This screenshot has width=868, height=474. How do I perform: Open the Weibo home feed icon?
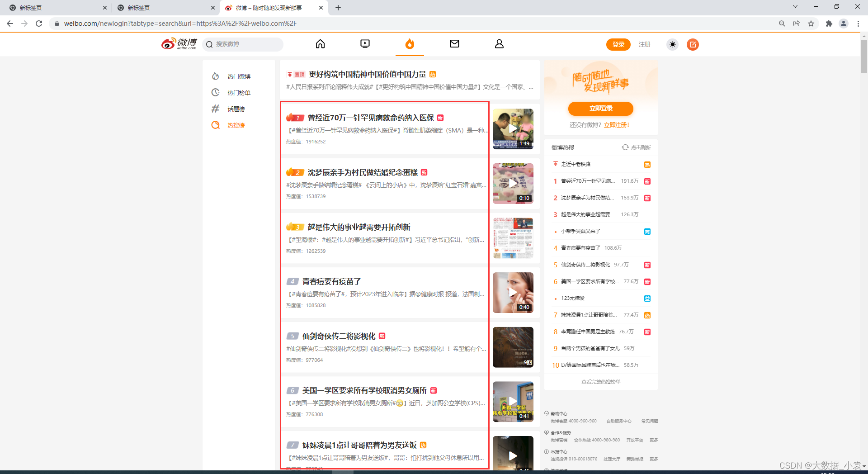[320, 44]
